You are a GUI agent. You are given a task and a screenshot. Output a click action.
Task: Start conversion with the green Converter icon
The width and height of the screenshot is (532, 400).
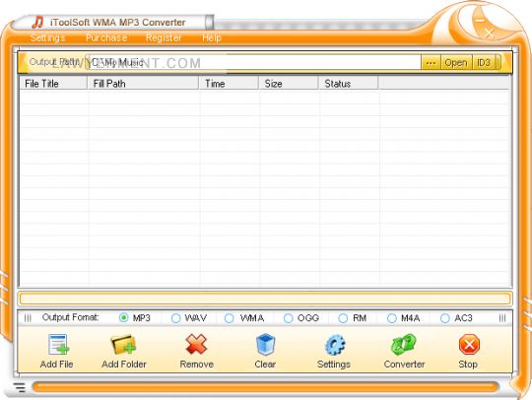403,344
